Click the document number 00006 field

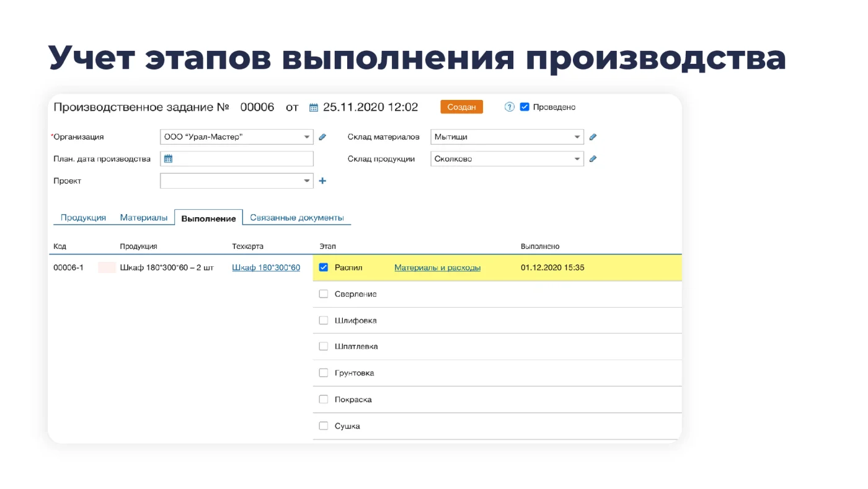tap(257, 107)
